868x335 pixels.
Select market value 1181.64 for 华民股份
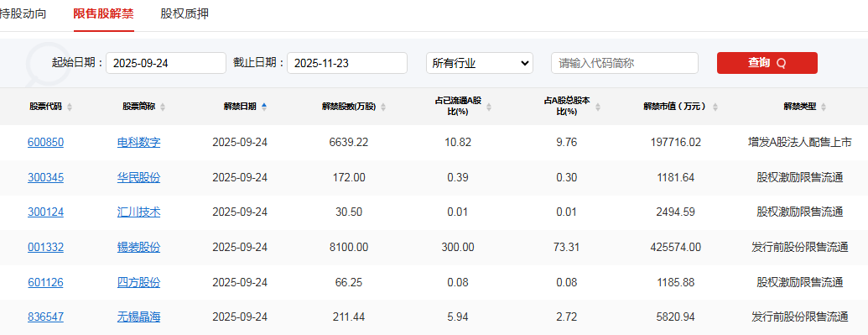(x=675, y=177)
